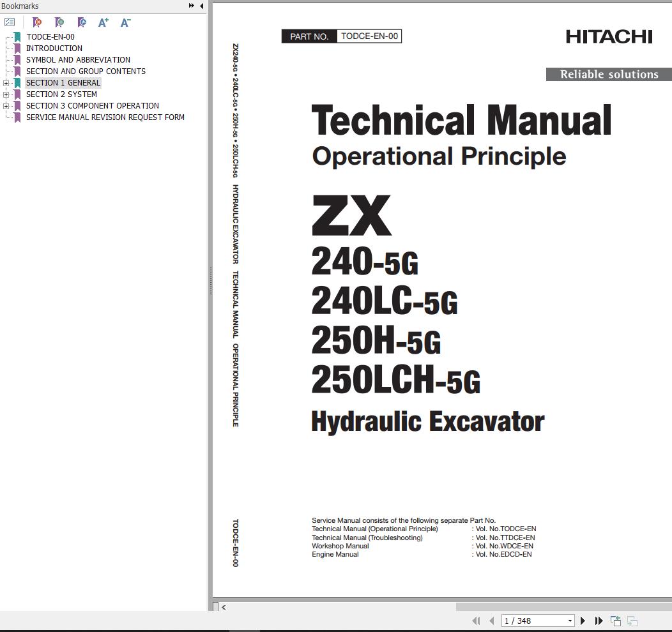
Task: Go to the next page
Action: 583,621
